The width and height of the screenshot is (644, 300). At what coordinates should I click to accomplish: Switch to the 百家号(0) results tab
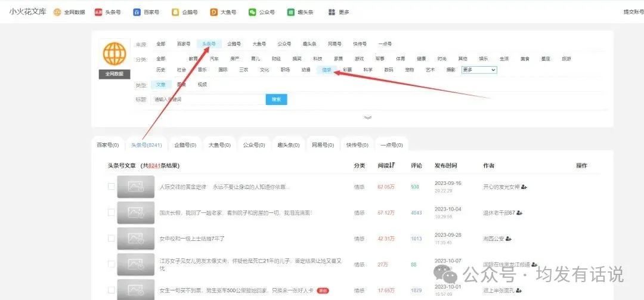coord(107,145)
